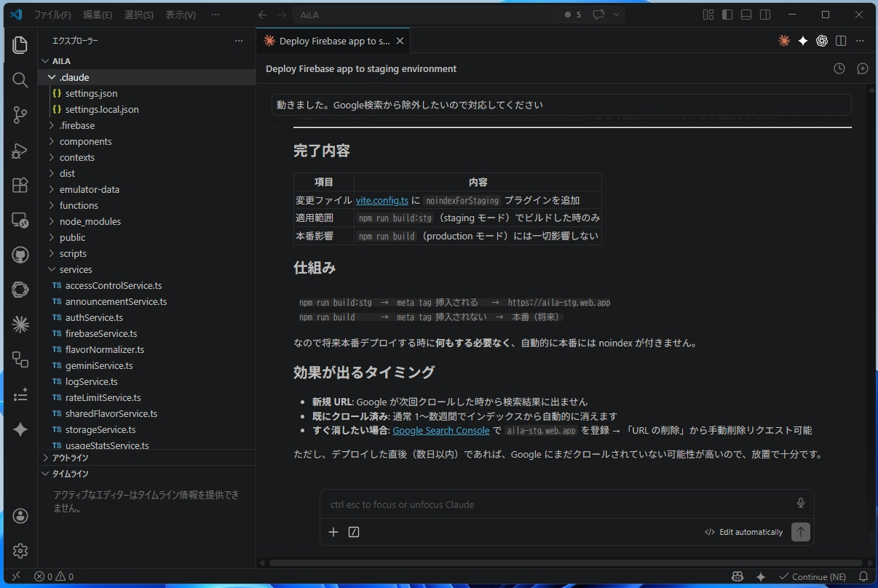This screenshot has width=878, height=588.
Task: Open the 表示(V) menu
Action: point(181,15)
